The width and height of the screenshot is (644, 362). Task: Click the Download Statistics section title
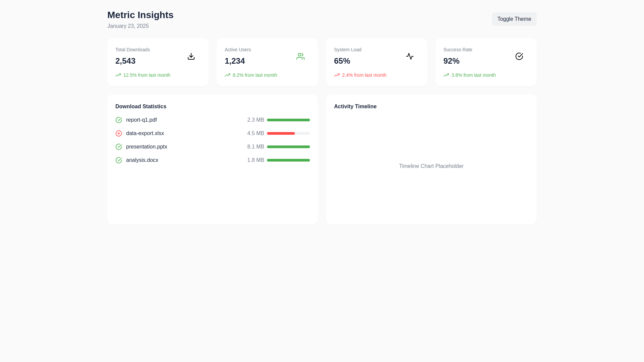141,106
